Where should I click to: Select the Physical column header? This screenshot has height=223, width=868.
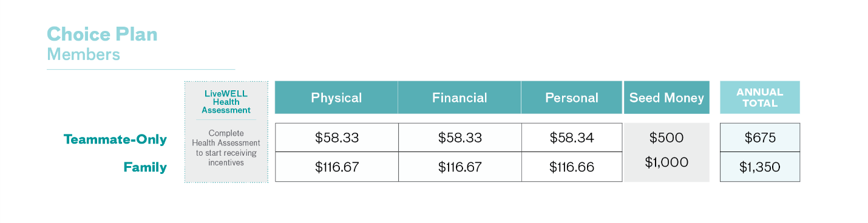(336, 98)
